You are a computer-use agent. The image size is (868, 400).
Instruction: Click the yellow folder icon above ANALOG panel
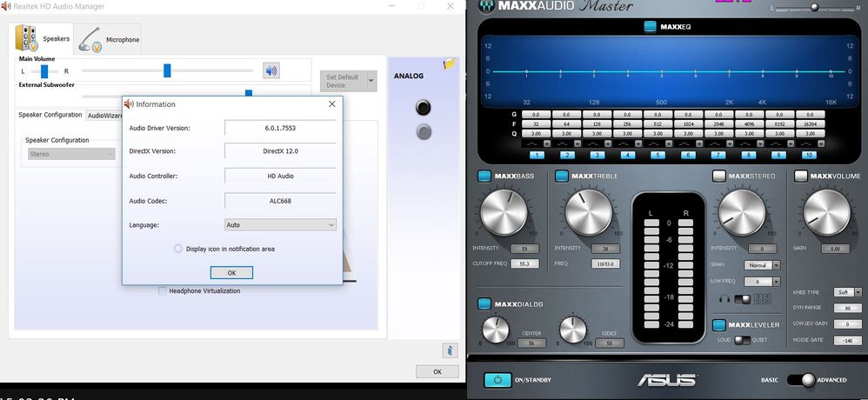[449, 64]
